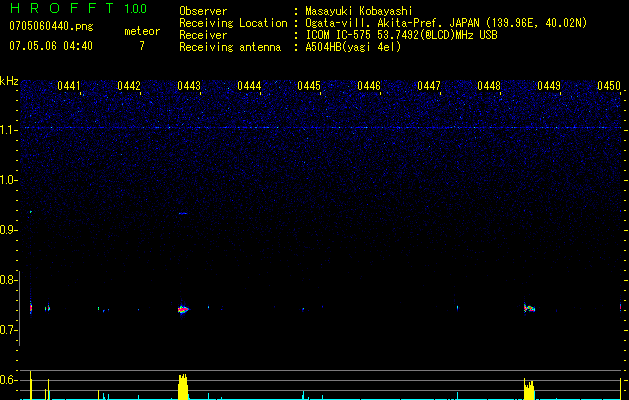
Task: Select the 0441 time marker
Action: (x=69, y=87)
